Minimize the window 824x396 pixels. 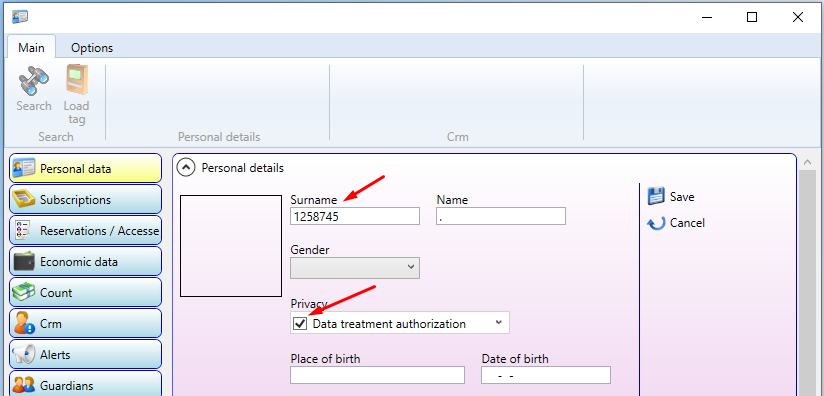[x=707, y=17]
